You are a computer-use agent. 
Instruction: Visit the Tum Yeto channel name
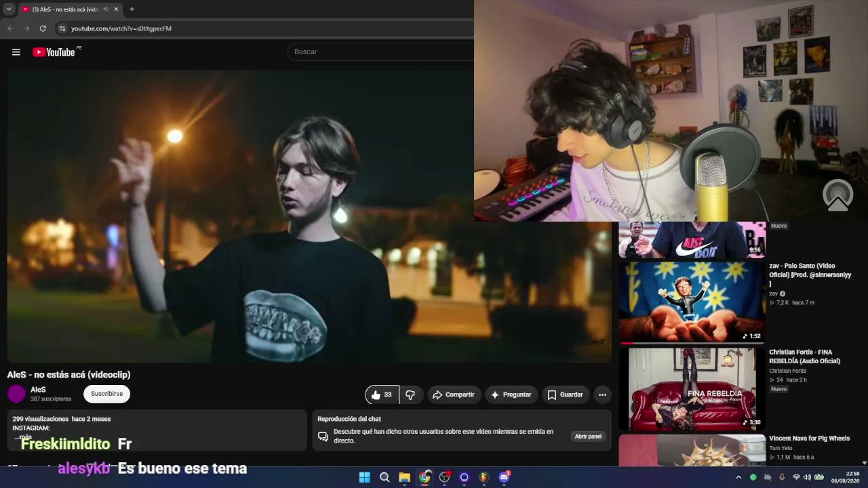pyautogui.click(x=779, y=448)
